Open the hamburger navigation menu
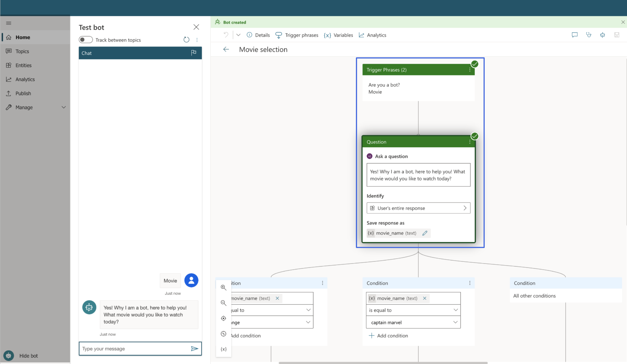 [9, 23]
